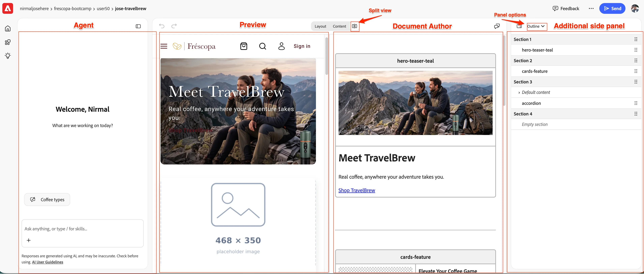The image size is (644, 274).
Task: Open the hamburger menu in preview
Action: click(164, 46)
